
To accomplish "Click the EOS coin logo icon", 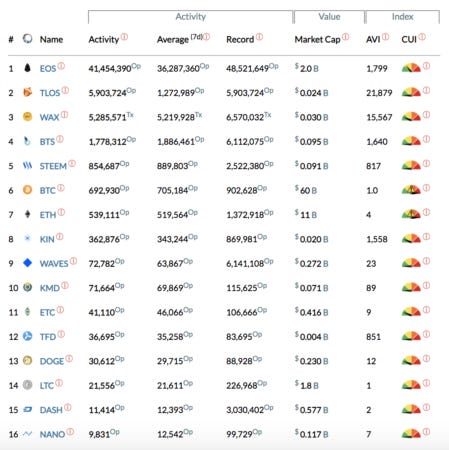I will pos(27,68).
